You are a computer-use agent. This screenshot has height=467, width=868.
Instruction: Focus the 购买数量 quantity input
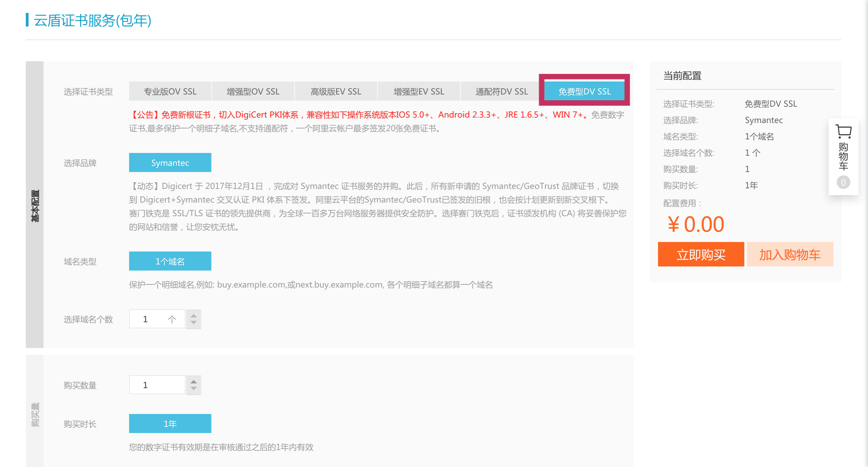tap(157, 385)
